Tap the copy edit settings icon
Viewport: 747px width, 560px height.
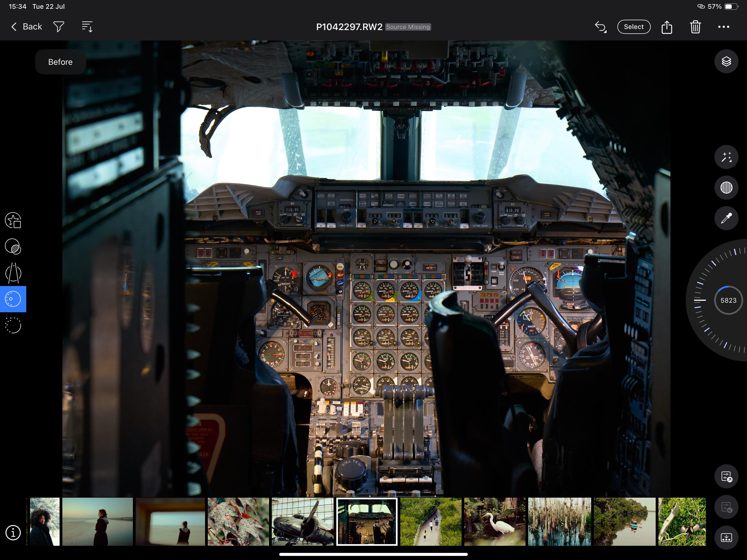(726, 477)
